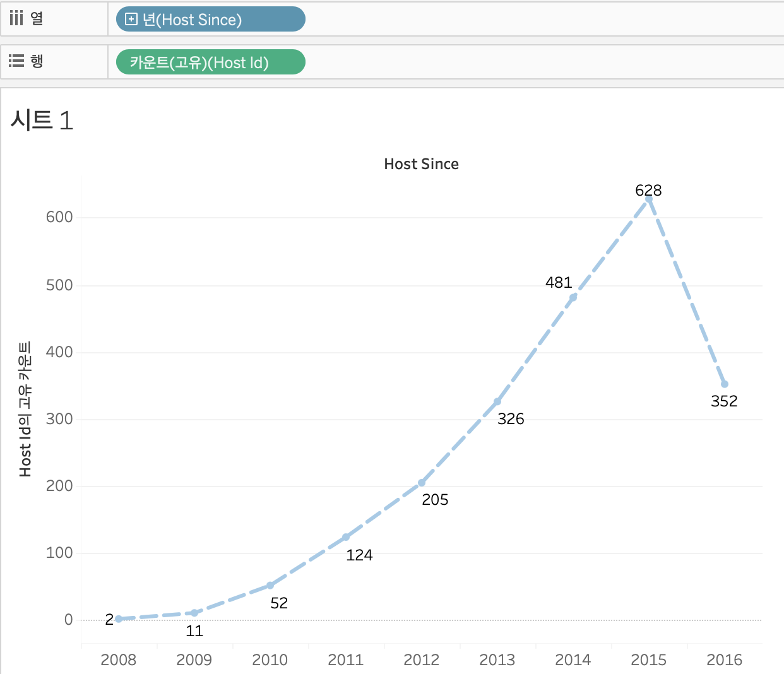Click the 200 y-axis tick label
The width and height of the screenshot is (784, 674).
[59, 486]
